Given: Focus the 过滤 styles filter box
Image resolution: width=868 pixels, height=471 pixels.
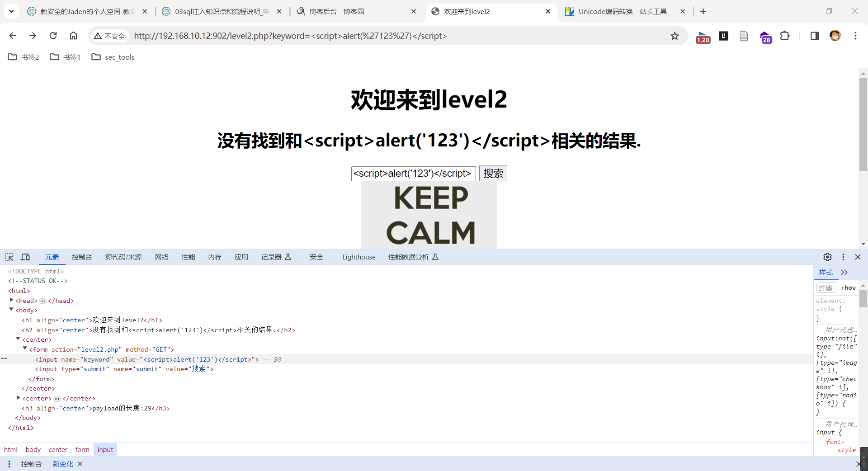Looking at the screenshot, I should [x=826, y=288].
